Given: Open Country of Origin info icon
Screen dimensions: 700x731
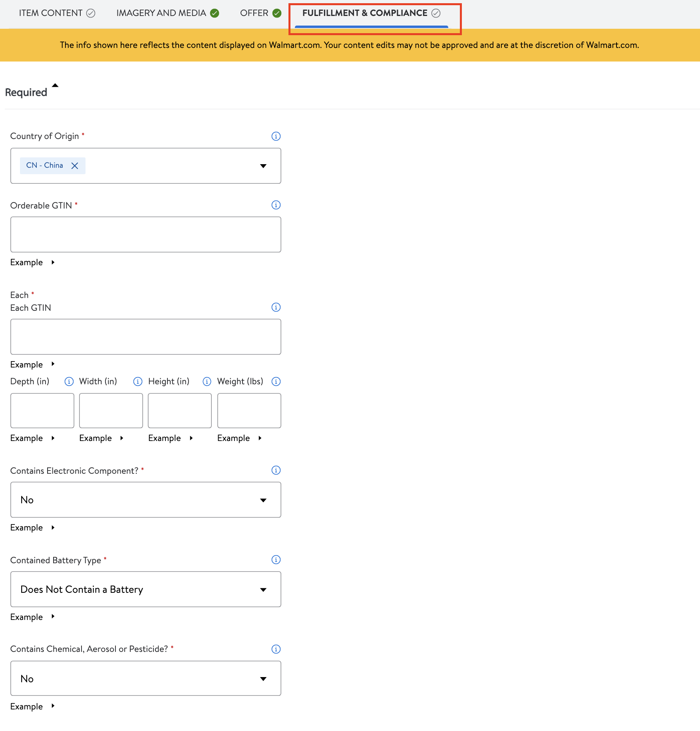Looking at the screenshot, I should [x=276, y=136].
